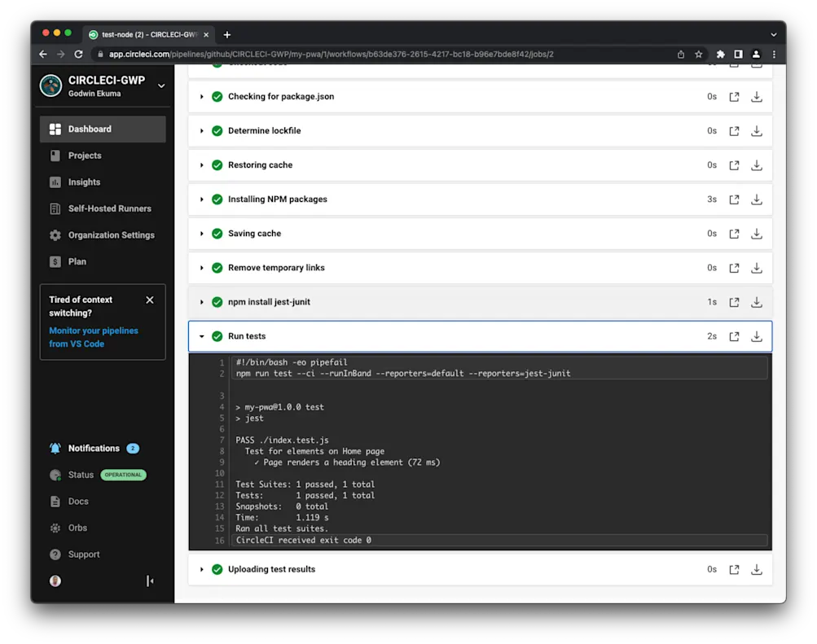This screenshot has width=817, height=644.
Task: Open user avatar at sidebar bottom
Action: click(x=55, y=580)
